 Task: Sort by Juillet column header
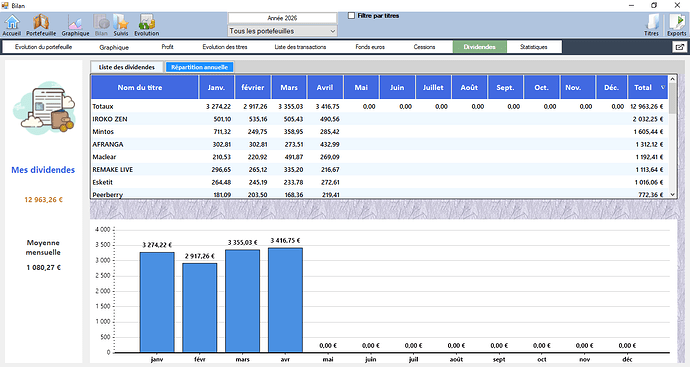coord(433,88)
